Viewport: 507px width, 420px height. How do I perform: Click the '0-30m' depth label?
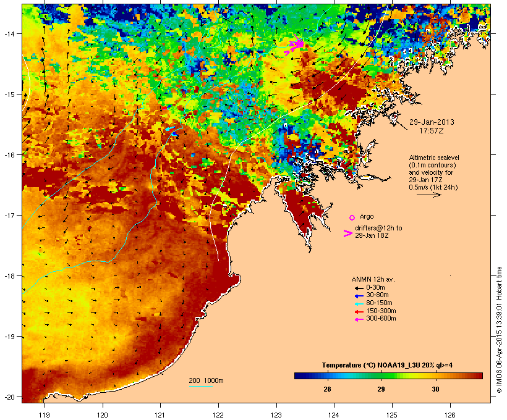pos(375,288)
